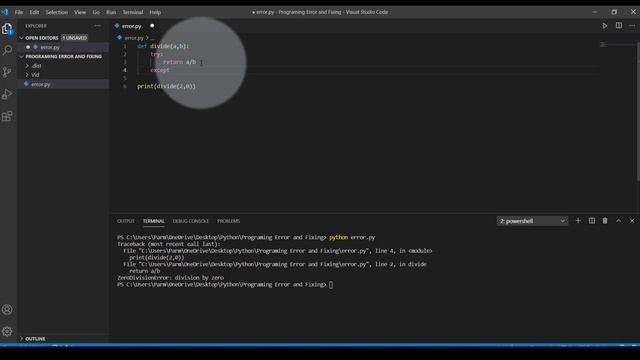Click the except keyword on line 4

[160, 70]
